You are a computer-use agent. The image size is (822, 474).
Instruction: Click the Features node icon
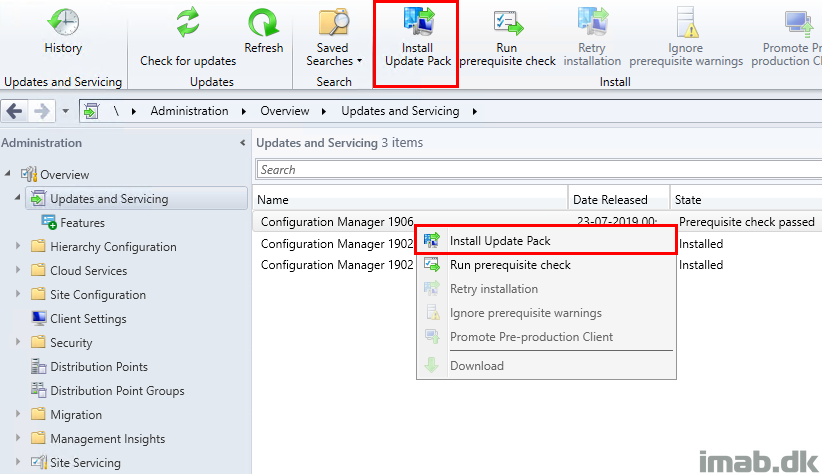[49, 222]
